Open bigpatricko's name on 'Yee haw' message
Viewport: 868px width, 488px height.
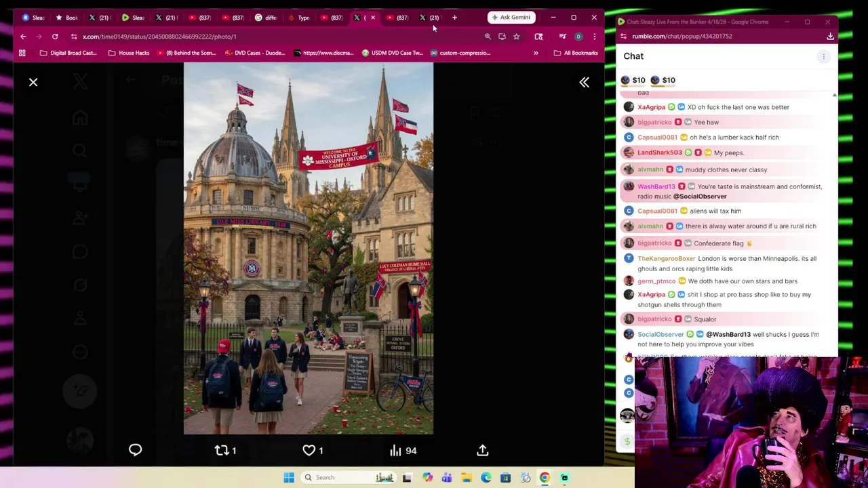coord(654,122)
